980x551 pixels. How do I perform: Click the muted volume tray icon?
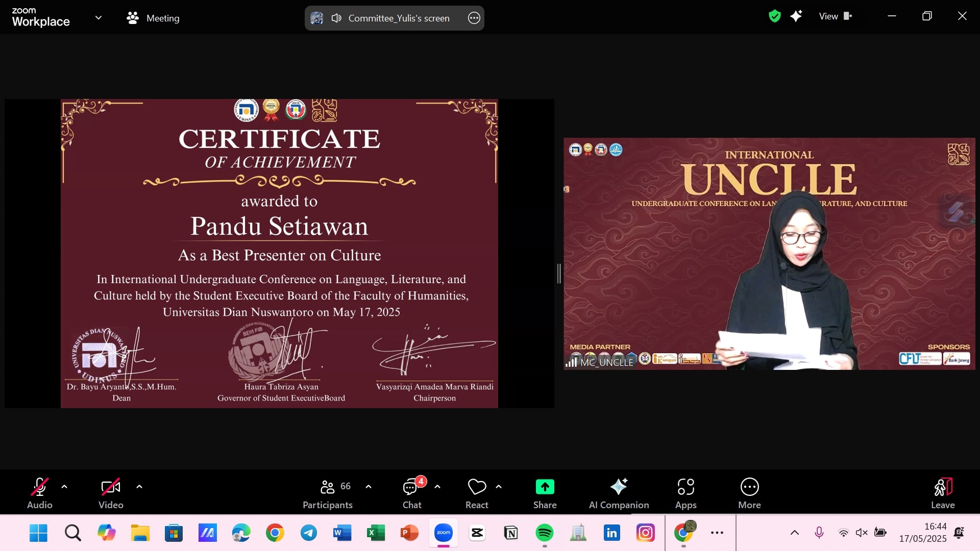862,533
